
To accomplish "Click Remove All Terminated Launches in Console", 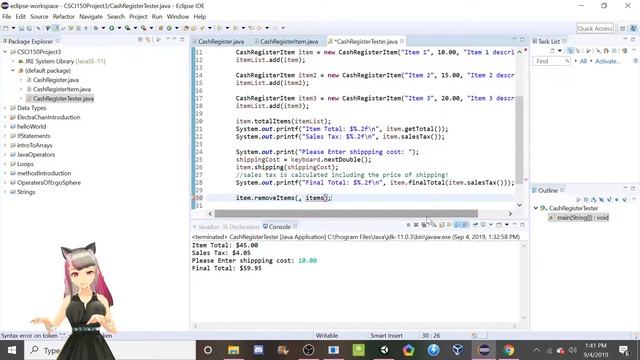I will 423,224.
